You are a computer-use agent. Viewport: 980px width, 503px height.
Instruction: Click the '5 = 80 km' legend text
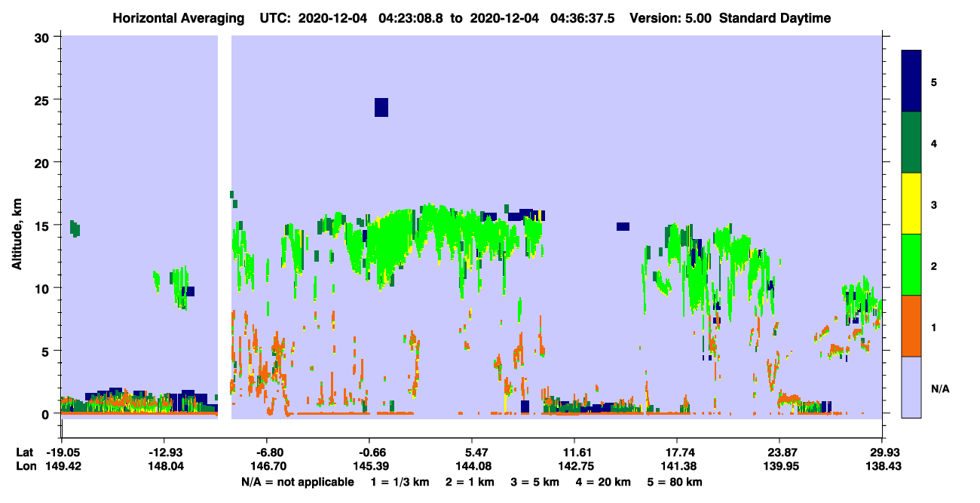tap(674, 482)
